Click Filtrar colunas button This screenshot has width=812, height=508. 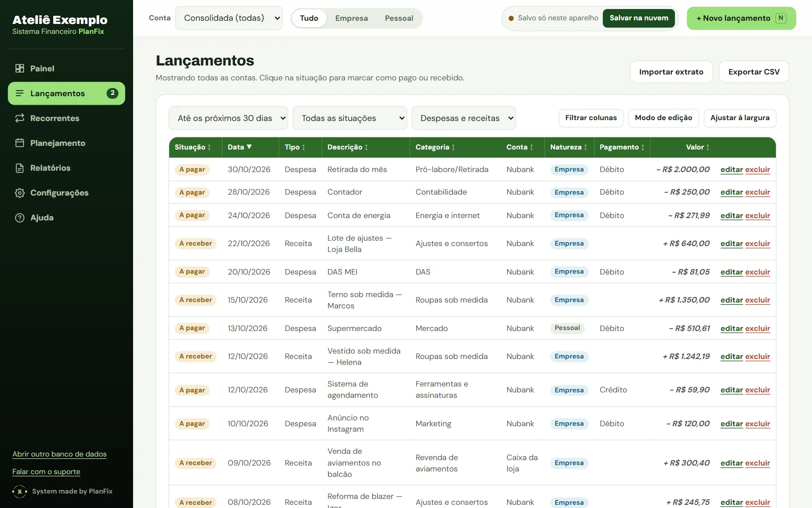(x=591, y=118)
